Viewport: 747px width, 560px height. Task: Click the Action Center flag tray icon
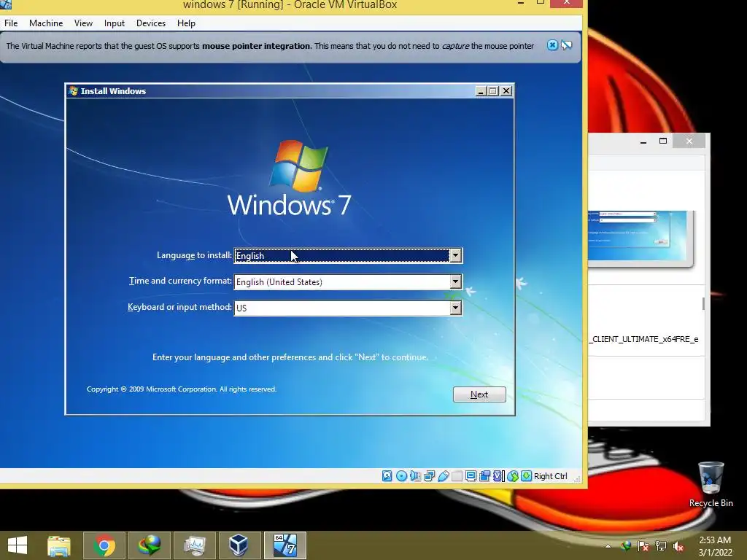click(x=643, y=546)
